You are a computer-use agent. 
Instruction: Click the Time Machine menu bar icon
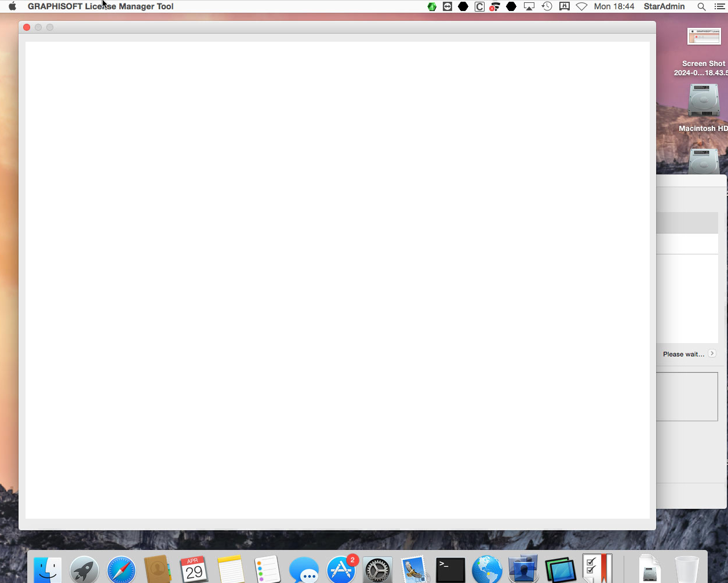547,6
